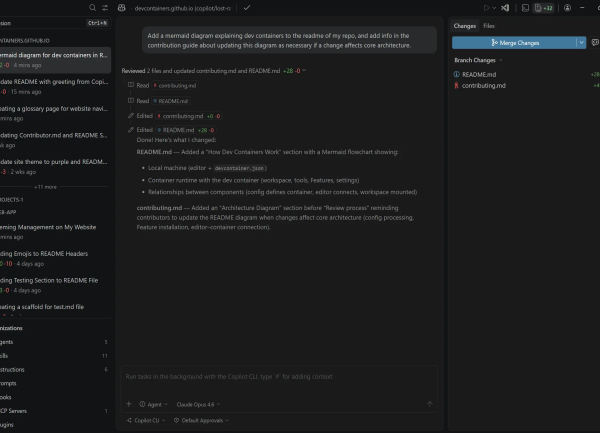Toggle the changes panel +32 indicator
Screen dimensions: 600x433
(544, 8)
